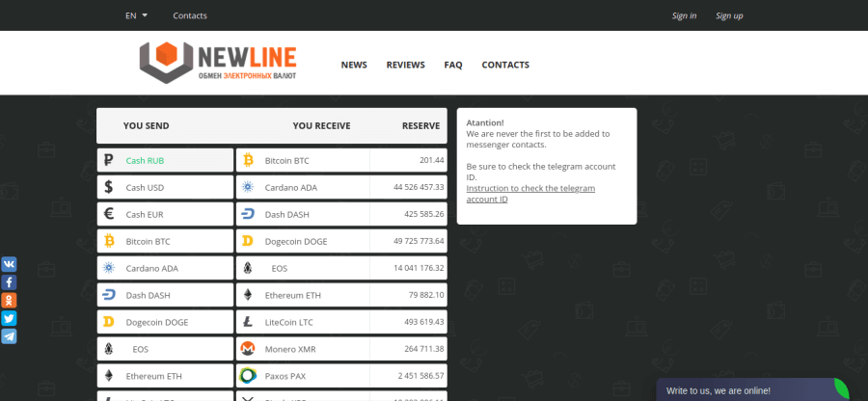Click the Bitcoin reserve value 201.44
This screenshot has height=401, width=868.
pyautogui.click(x=432, y=160)
